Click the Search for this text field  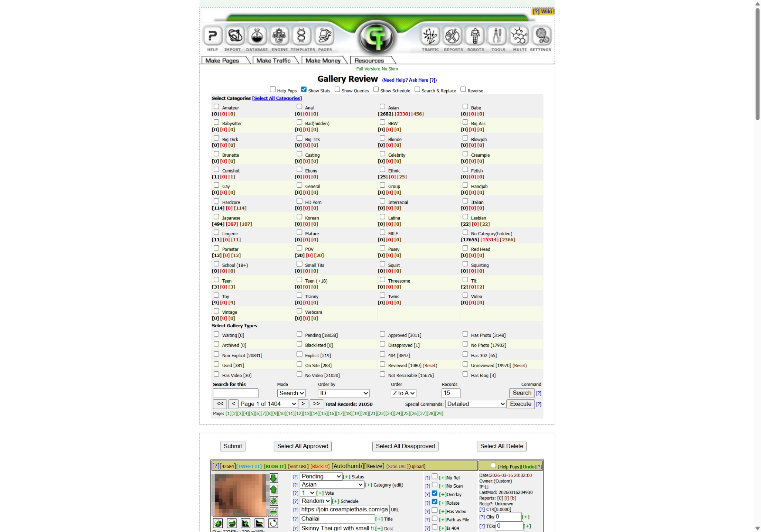pos(236,393)
